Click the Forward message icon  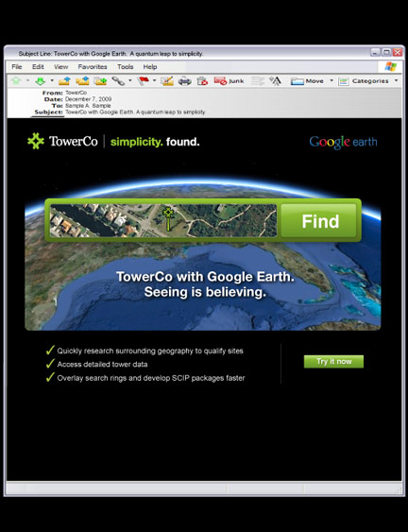click(100, 81)
